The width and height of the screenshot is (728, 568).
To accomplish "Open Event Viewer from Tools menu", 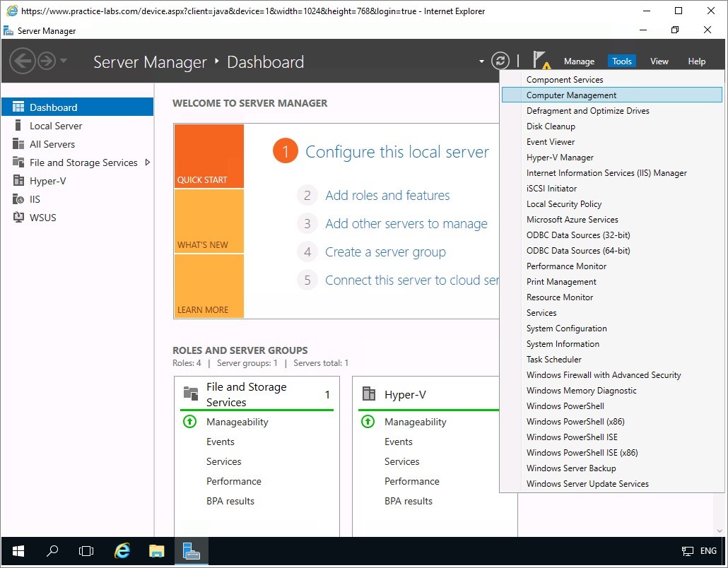I will pos(551,142).
